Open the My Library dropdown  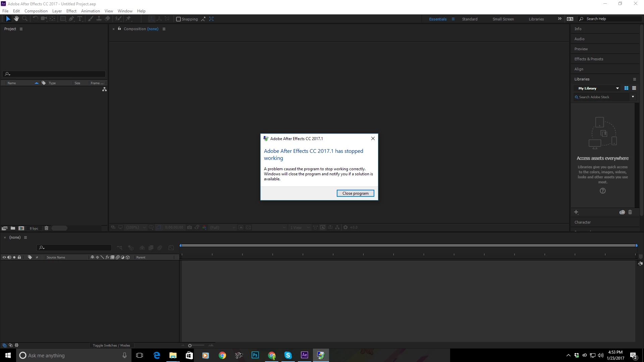pos(617,88)
